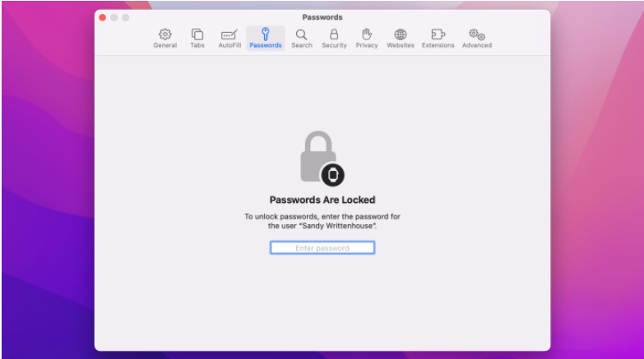The width and height of the screenshot is (644, 359).
Task: Open the General preferences gear icon
Action: (165, 34)
